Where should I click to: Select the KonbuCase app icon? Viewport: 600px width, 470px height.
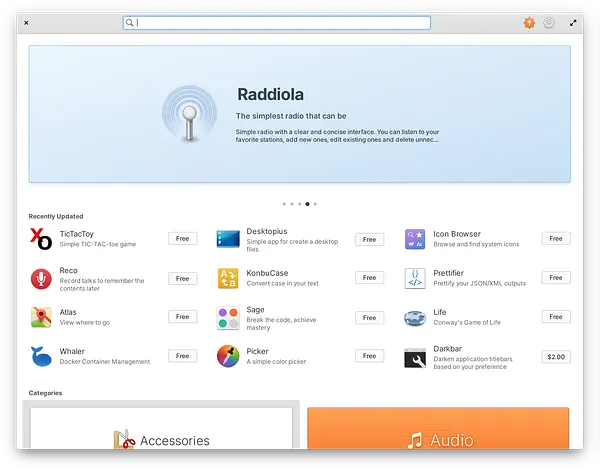click(228, 278)
